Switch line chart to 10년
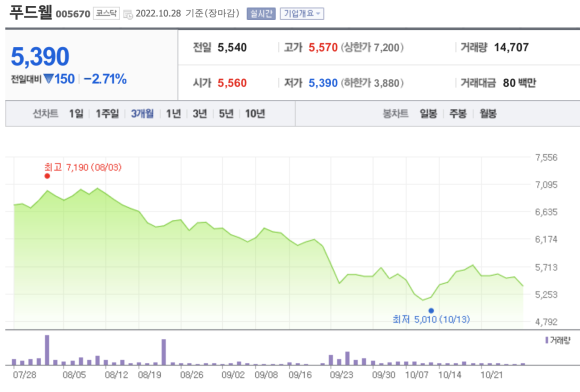580x392 pixels. pyautogui.click(x=255, y=114)
